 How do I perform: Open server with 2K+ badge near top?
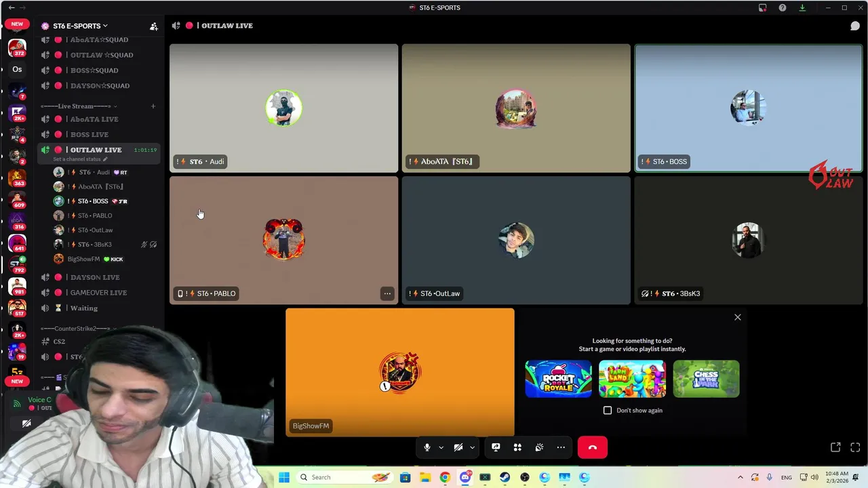coord(17,113)
